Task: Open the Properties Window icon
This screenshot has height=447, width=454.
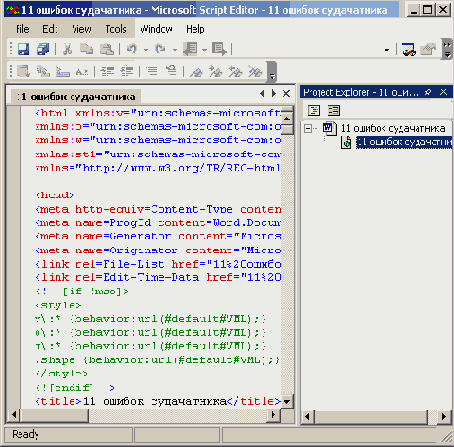Action: 428,50
